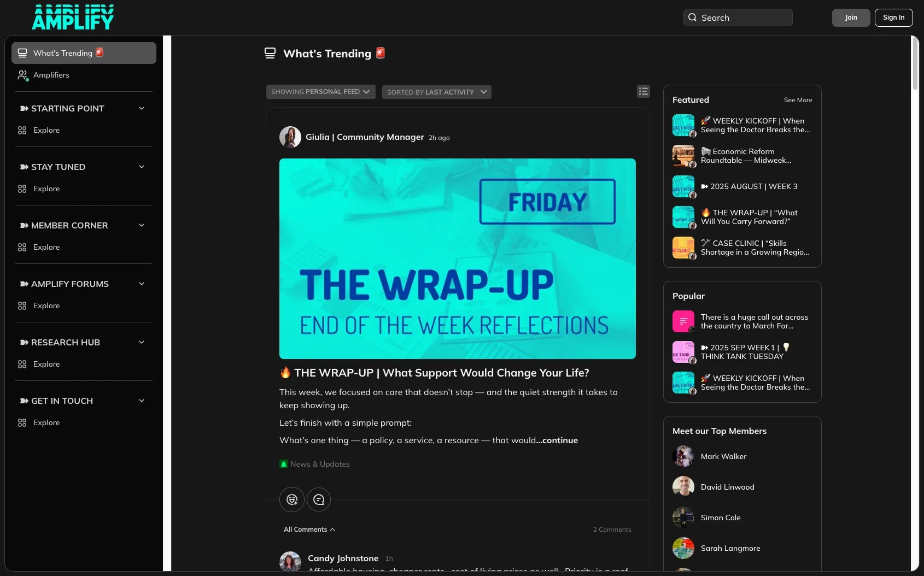The image size is (924, 576).
Task: Select What's Trending in the sidebar
Action: pos(84,53)
